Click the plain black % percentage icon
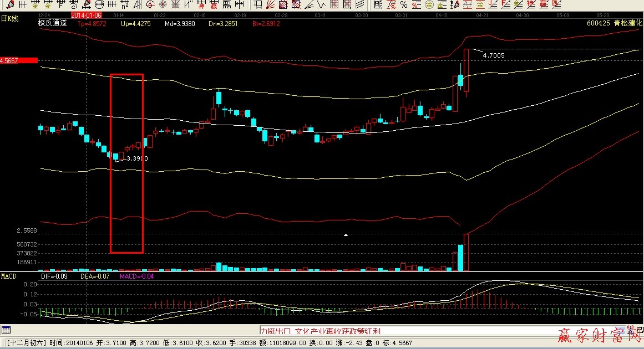The image size is (644, 349). tap(403, 4)
